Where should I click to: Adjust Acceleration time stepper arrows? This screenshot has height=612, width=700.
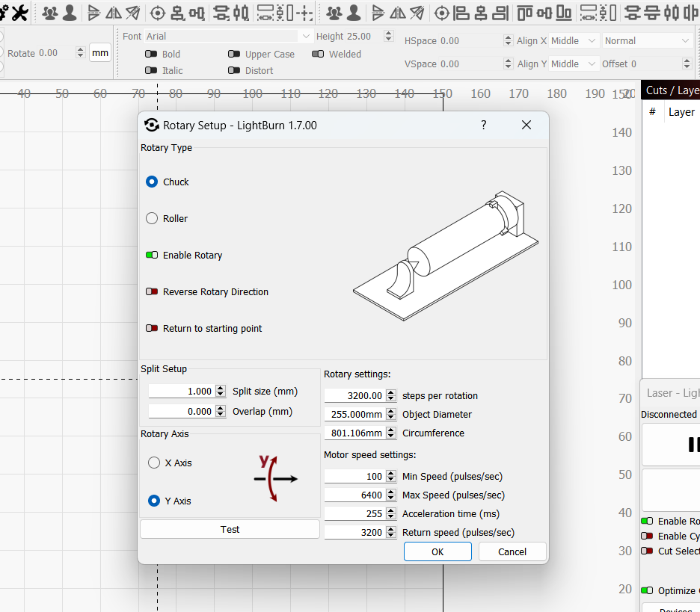(x=391, y=513)
